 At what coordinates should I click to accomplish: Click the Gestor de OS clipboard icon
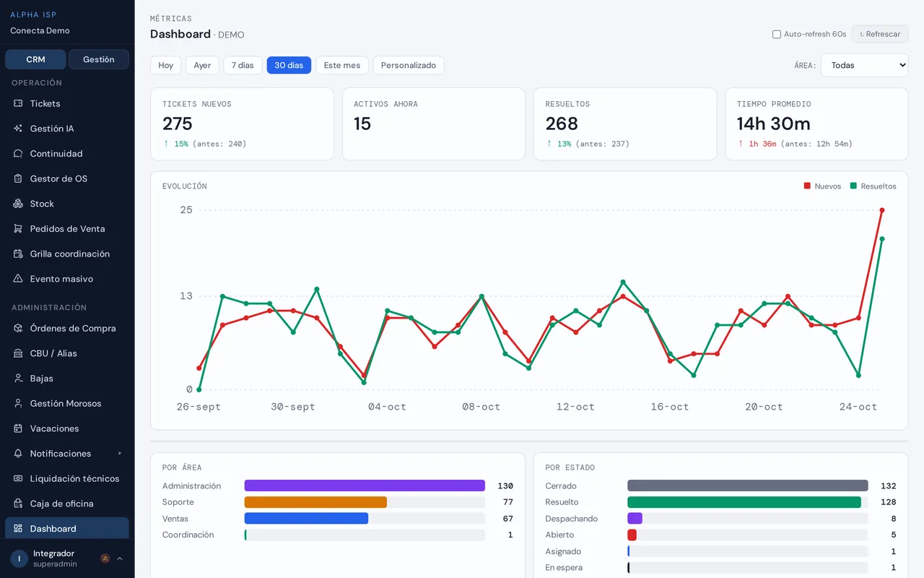pyautogui.click(x=18, y=178)
